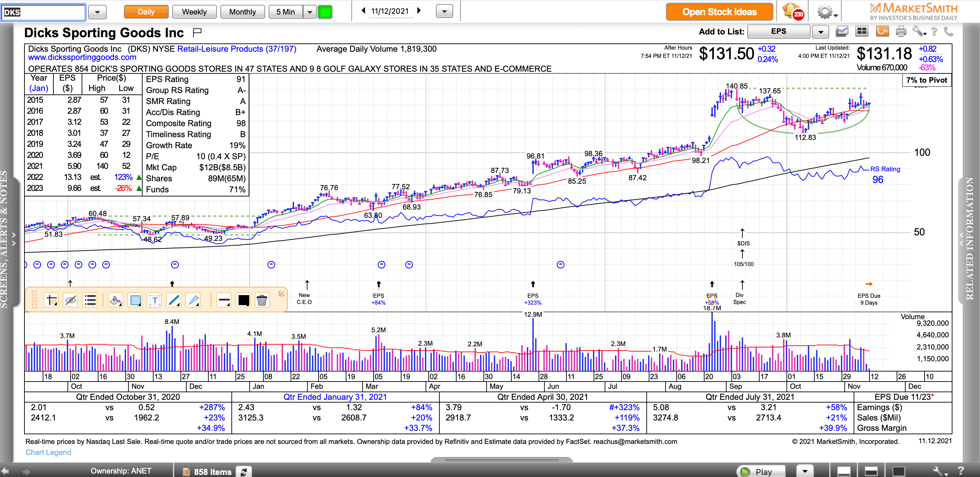Viewport: 980px width, 477px height.
Task: Open Retail-Leisure Products group link
Action: pyautogui.click(x=237, y=49)
